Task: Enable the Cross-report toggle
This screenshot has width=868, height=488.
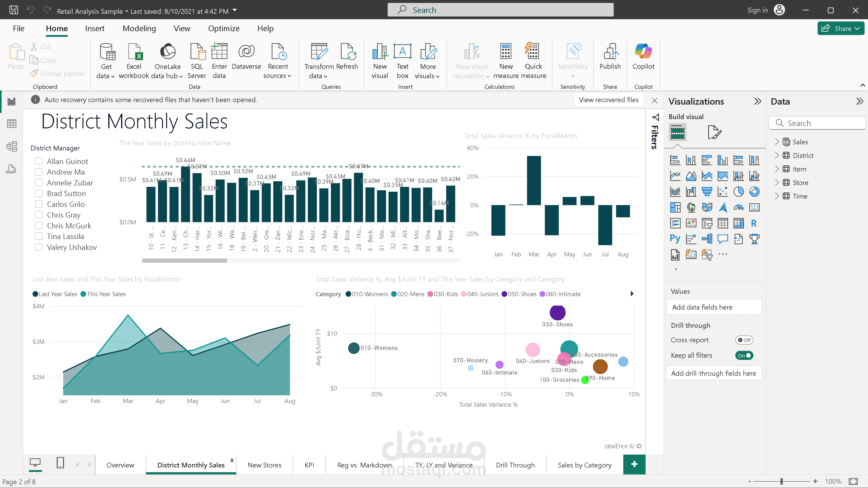Action: (744, 340)
